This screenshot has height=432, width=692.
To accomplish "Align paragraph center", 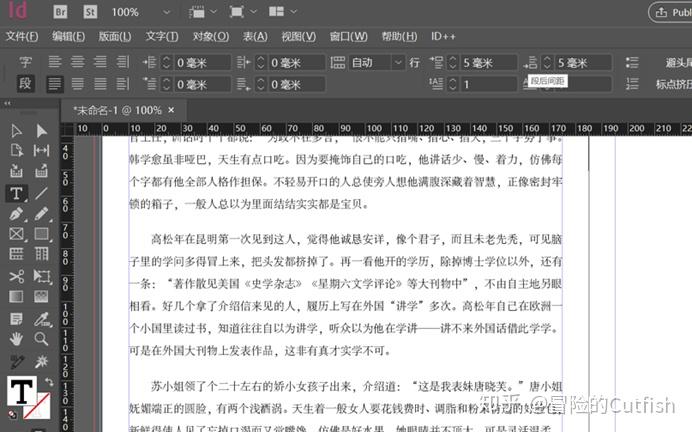I will click(78, 62).
